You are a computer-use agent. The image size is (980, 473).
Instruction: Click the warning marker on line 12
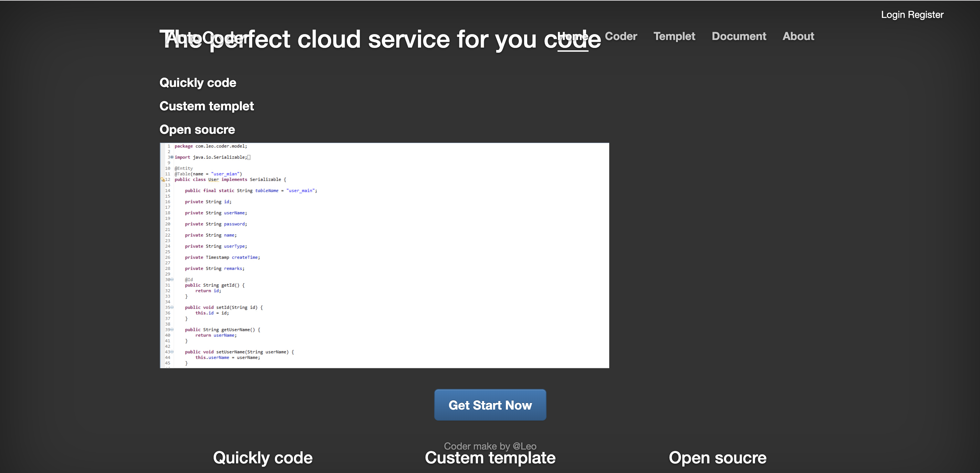click(163, 180)
